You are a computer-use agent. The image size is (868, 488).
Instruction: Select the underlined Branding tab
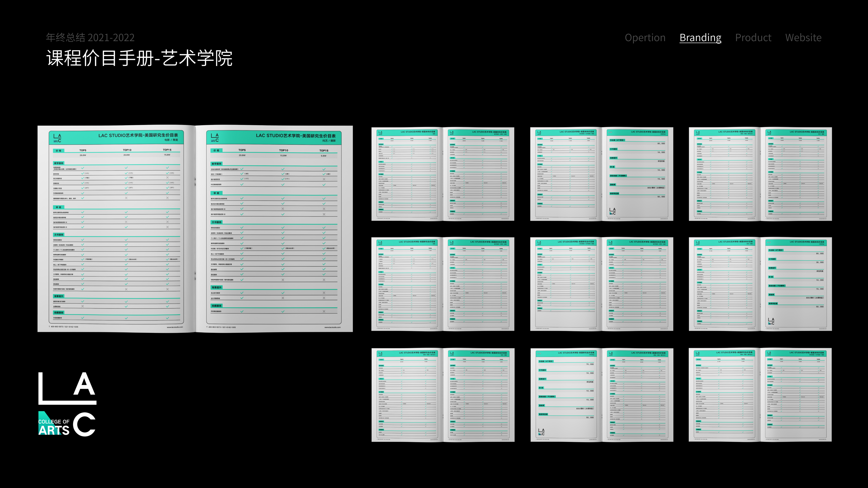coord(700,38)
